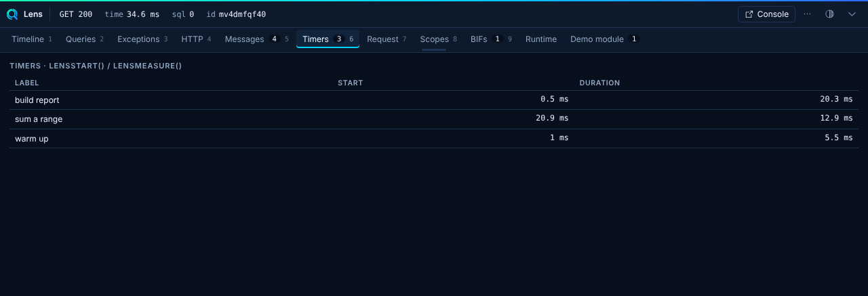Click the 20.3 ms duration value
Screen dimensions: 868x296
(836, 100)
